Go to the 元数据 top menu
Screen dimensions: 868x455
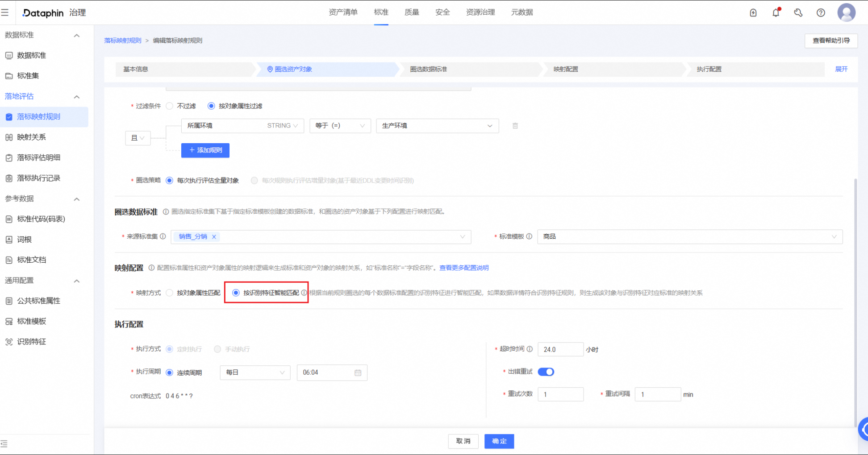[522, 12]
